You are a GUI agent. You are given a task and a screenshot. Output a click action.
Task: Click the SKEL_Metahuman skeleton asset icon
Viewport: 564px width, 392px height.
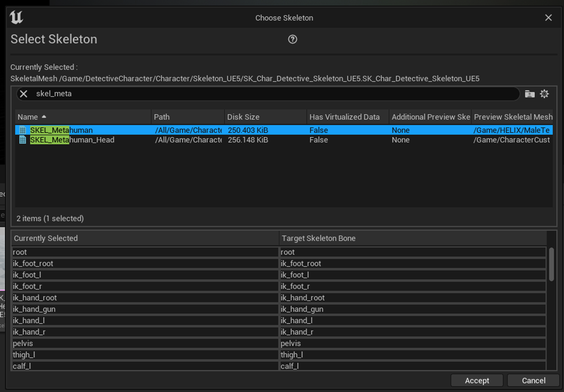[23, 130]
